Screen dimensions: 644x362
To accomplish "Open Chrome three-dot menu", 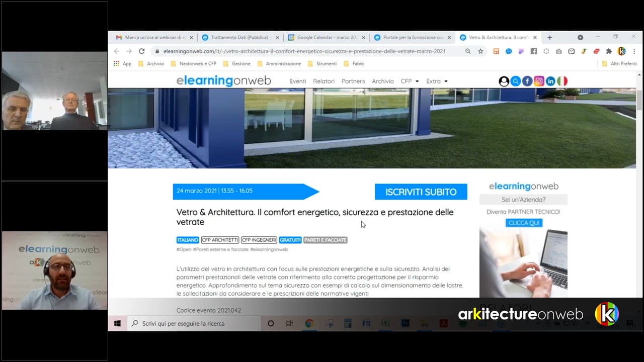I will pyautogui.click(x=634, y=51).
